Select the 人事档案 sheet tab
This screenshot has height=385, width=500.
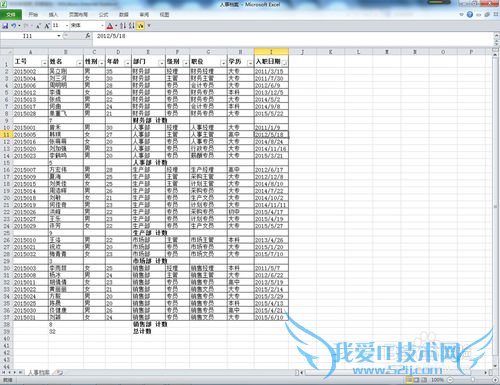pyautogui.click(x=39, y=372)
